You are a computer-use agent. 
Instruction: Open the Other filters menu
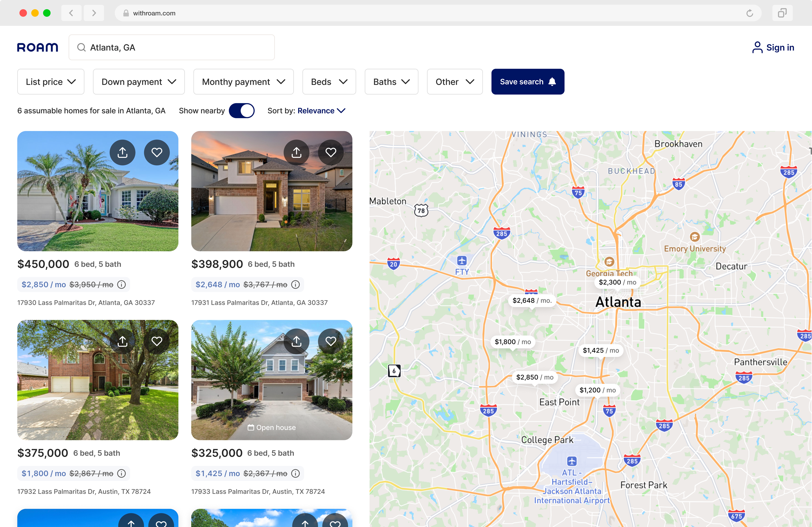[455, 82]
